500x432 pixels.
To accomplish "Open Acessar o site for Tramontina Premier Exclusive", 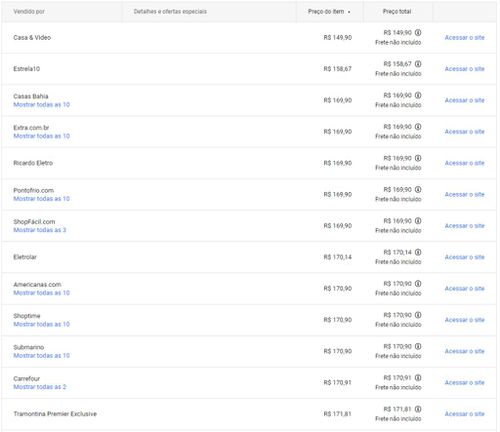I will point(465,414).
